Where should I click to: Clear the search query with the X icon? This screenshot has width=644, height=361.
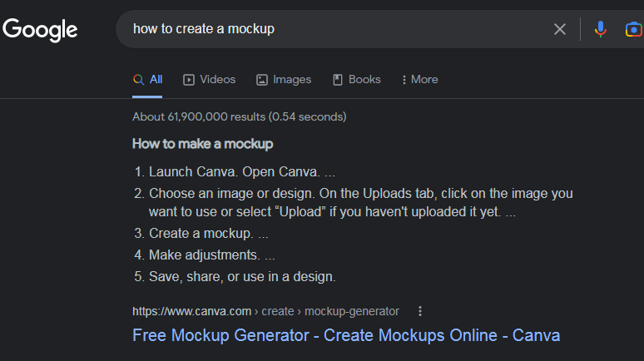tap(559, 29)
